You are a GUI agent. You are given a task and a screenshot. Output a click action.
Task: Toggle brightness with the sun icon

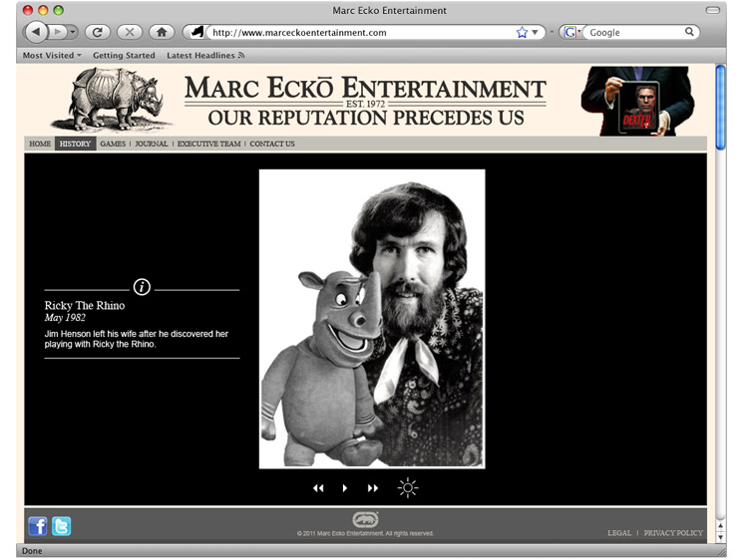pos(408,488)
